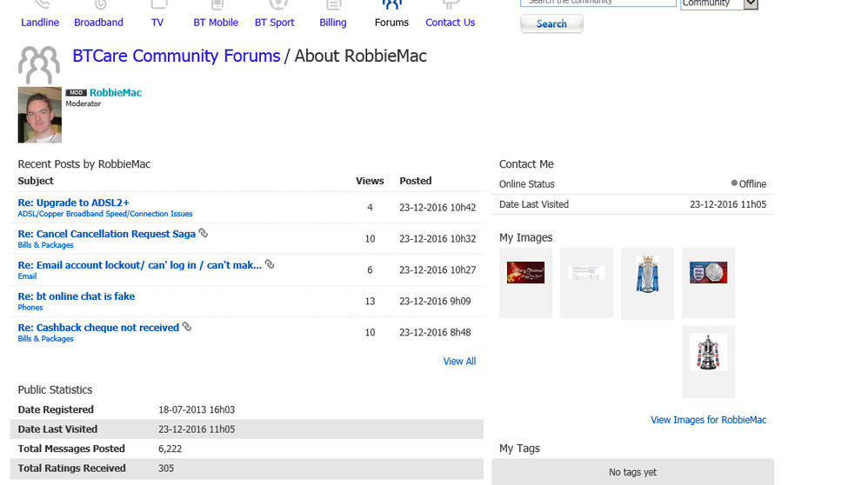Screen dimensions: 868x485
Task: Click the Search button
Action: tap(551, 23)
